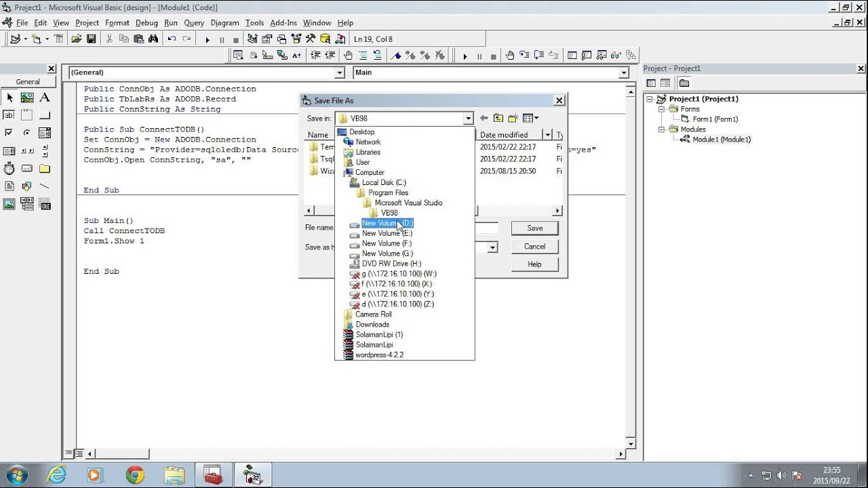Start the project with Run arrow

(208, 39)
